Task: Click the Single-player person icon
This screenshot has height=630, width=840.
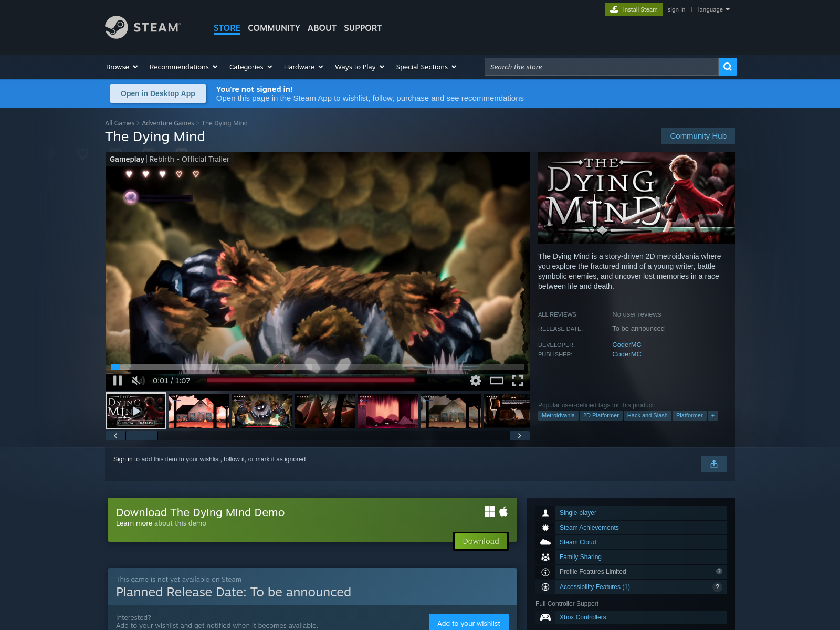Action: point(545,513)
